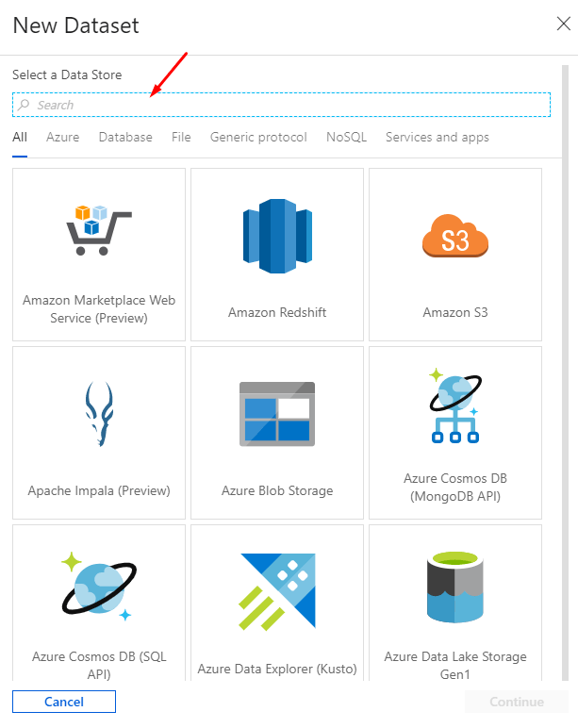The height and width of the screenshot is (728, 578).
Task: Choose the Amazon Redshift icon
Action: 277,236
